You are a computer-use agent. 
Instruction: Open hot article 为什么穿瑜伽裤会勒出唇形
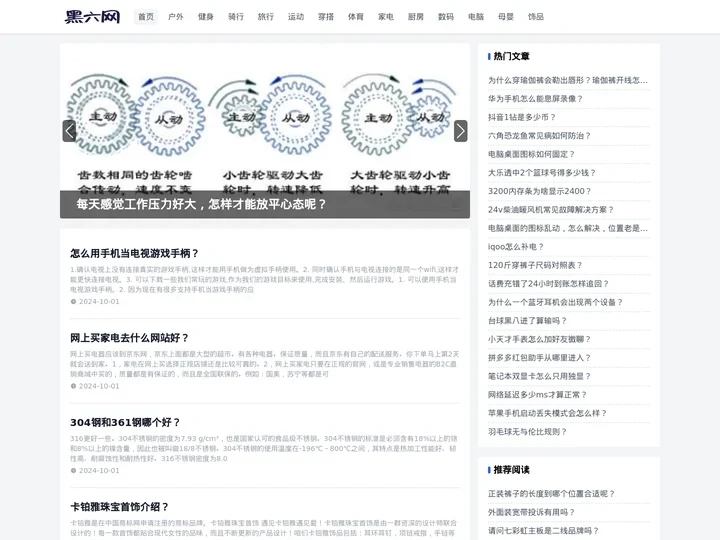click(x=568, y=80)
